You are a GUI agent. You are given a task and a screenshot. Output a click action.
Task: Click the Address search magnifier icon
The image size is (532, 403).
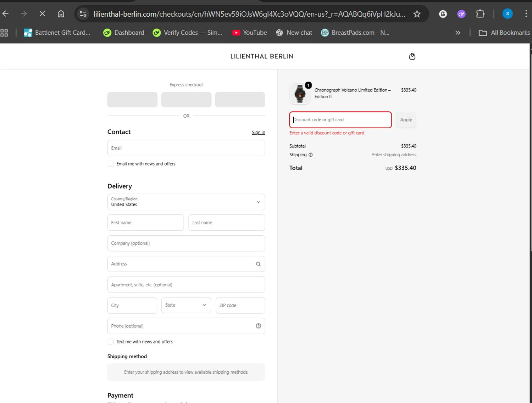(x=258, y=264)
